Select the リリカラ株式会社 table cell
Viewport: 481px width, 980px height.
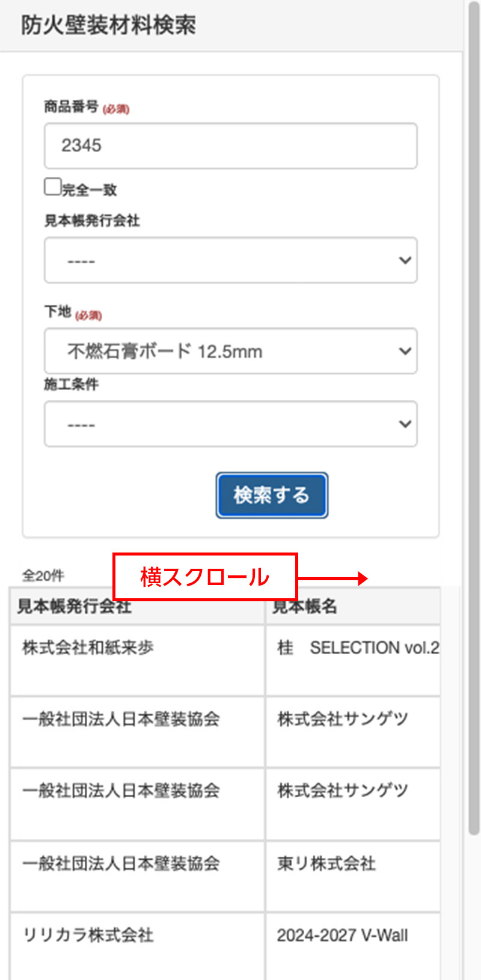point(88,935)
